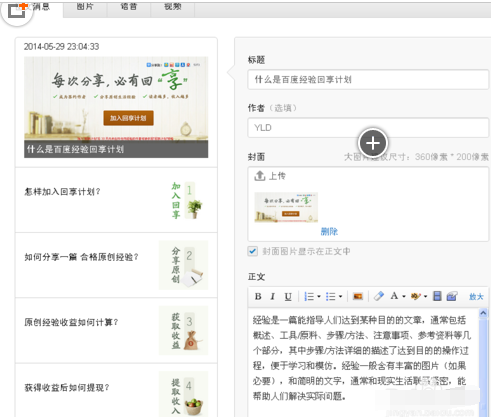Screen dimensions: 491x417
Task: Click the insert image toolbar icon
Action: [358, 296]
